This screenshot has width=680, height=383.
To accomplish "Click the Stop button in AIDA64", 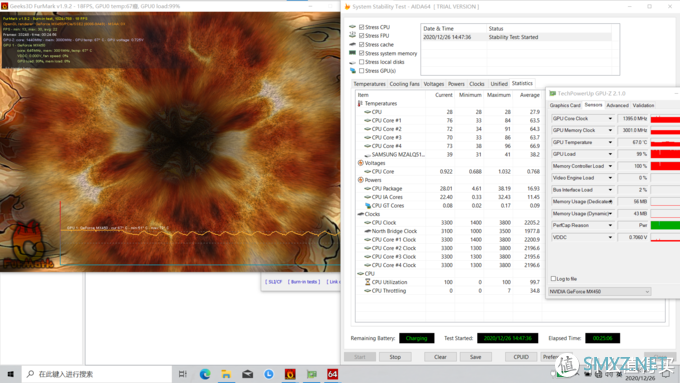I will pos(395,357).
